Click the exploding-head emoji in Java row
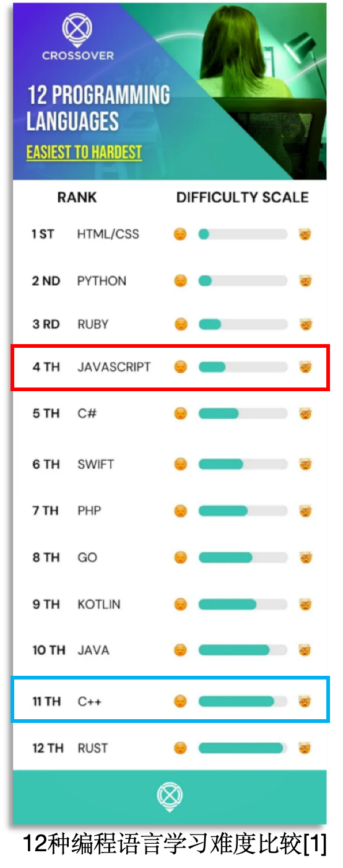Screen dimensions: 343x868 [305, 650]
